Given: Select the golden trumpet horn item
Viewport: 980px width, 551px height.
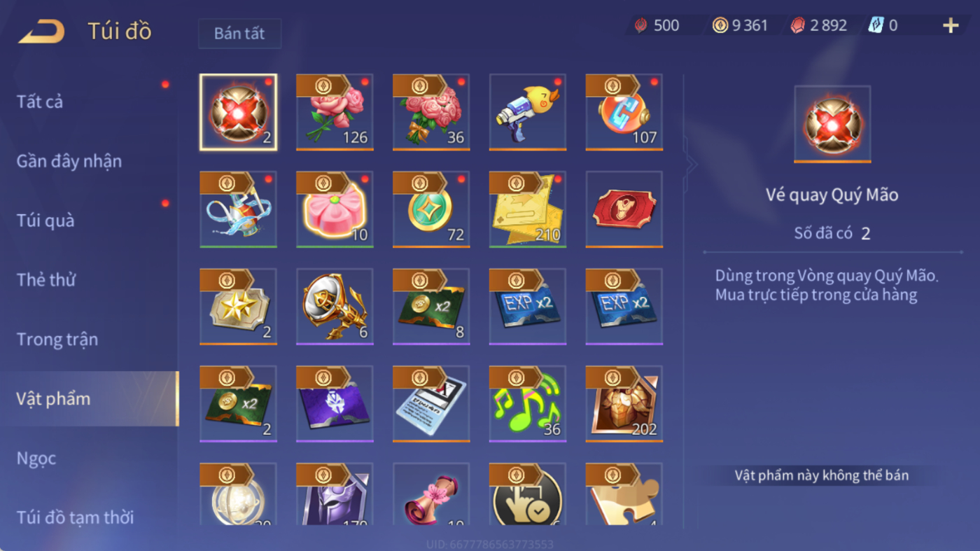Looking at the screenshot, I should pyautogui.click(x=335, y=307).
